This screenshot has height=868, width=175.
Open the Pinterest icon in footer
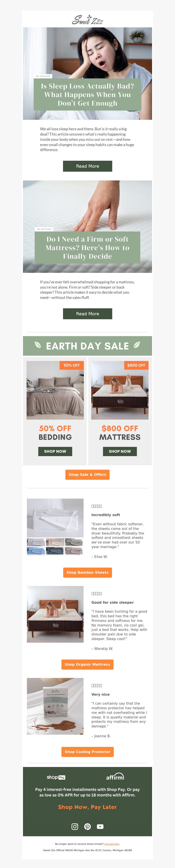[x=87, y=826]
